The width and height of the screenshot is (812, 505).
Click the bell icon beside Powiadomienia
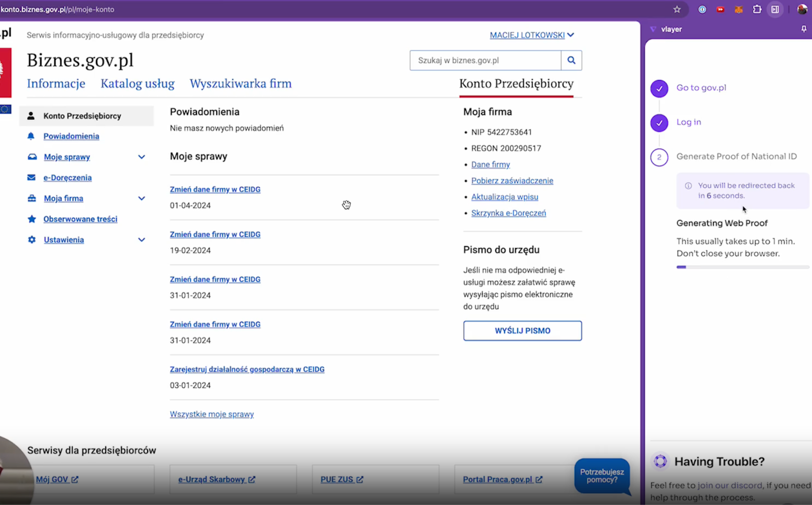click(31, 136)
